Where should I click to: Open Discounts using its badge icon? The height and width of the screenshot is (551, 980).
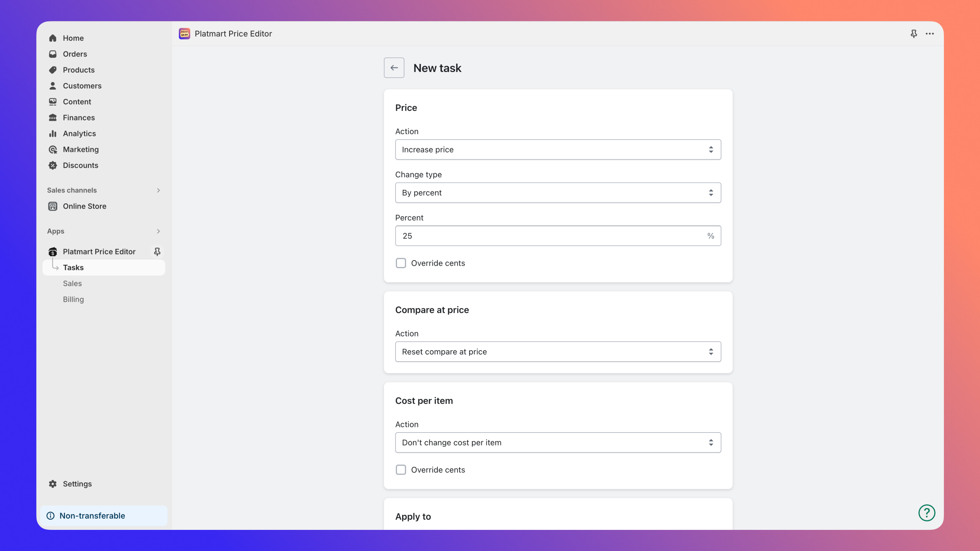coord(53,165)
